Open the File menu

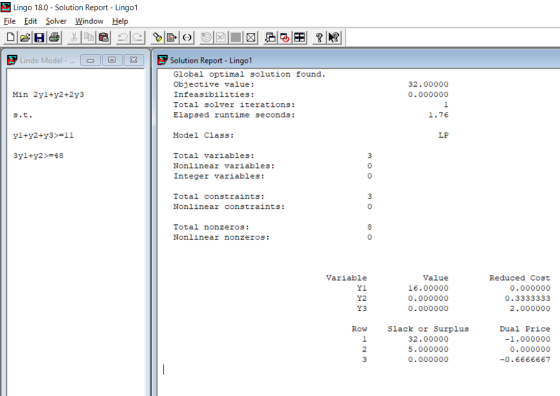tap(10, 21)
